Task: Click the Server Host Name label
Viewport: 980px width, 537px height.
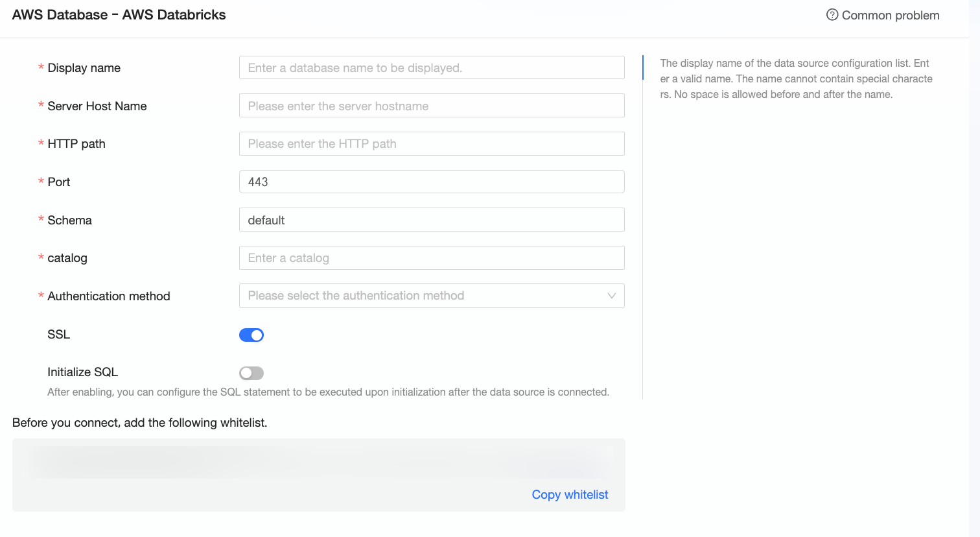Action: click(97, 106)
